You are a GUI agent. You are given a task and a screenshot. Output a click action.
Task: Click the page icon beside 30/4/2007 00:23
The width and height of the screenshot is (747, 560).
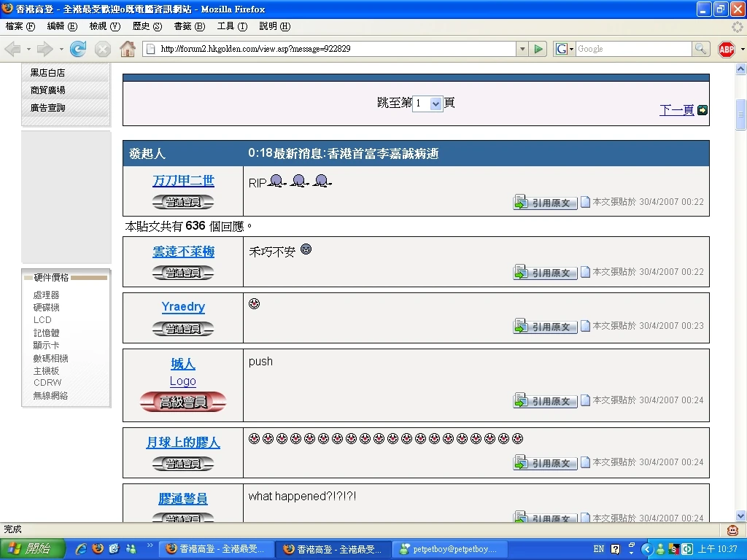coord(586,326)
